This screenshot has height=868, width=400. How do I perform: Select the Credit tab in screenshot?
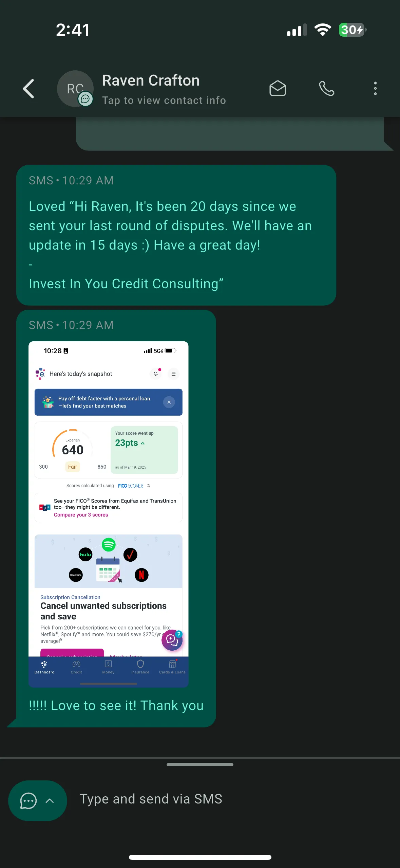point(76,667)
